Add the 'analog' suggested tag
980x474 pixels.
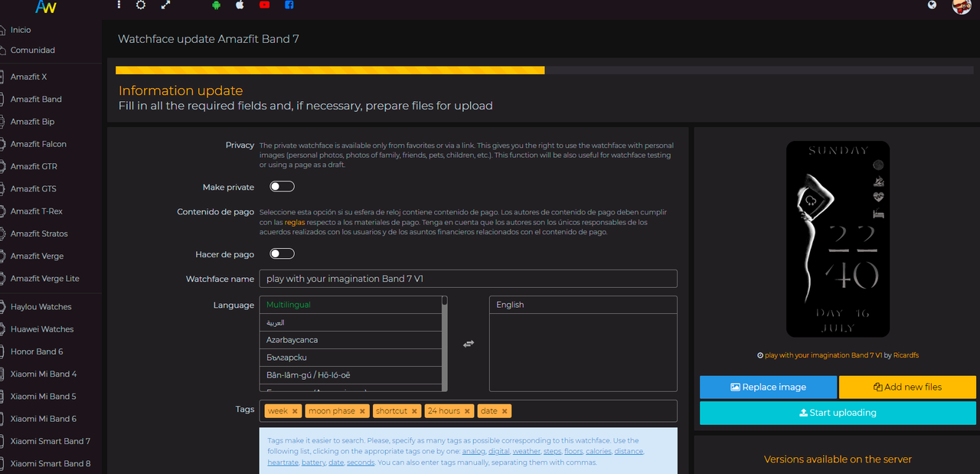(473, 451)
